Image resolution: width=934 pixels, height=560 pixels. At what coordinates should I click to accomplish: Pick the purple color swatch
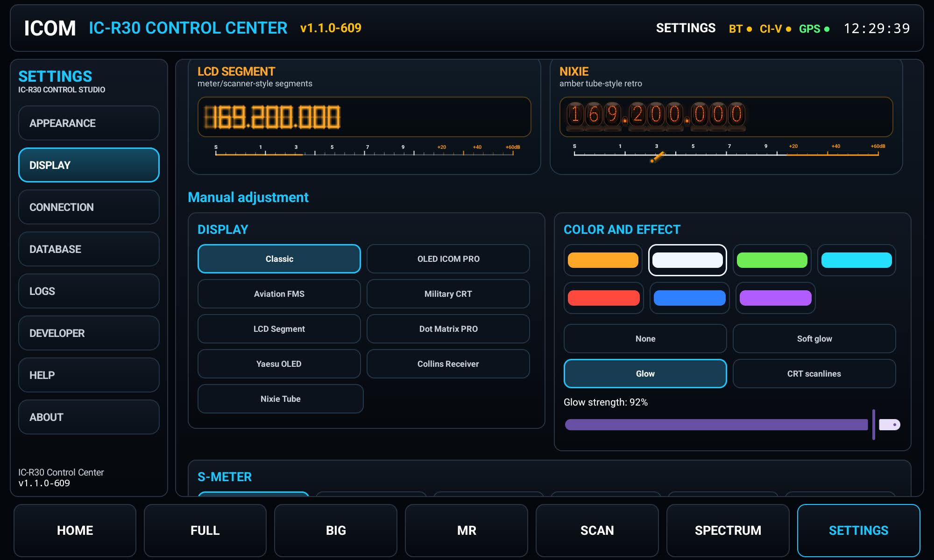[776, 298]
